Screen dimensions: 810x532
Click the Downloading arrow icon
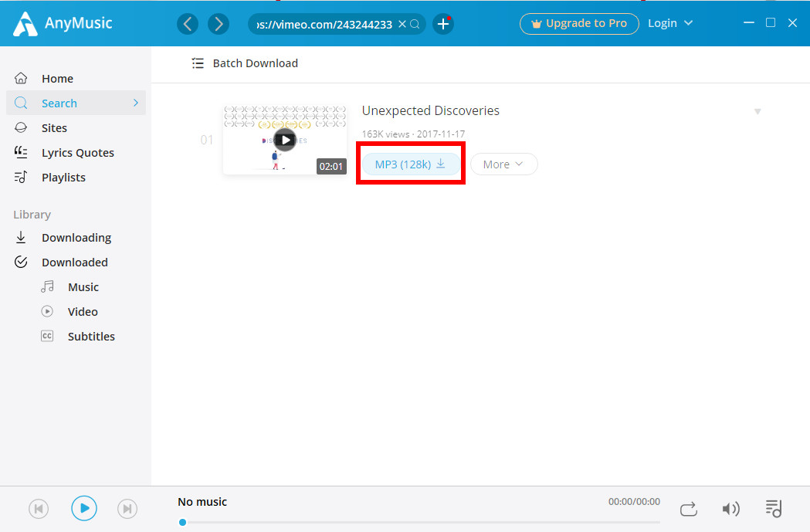click(21, 237)
